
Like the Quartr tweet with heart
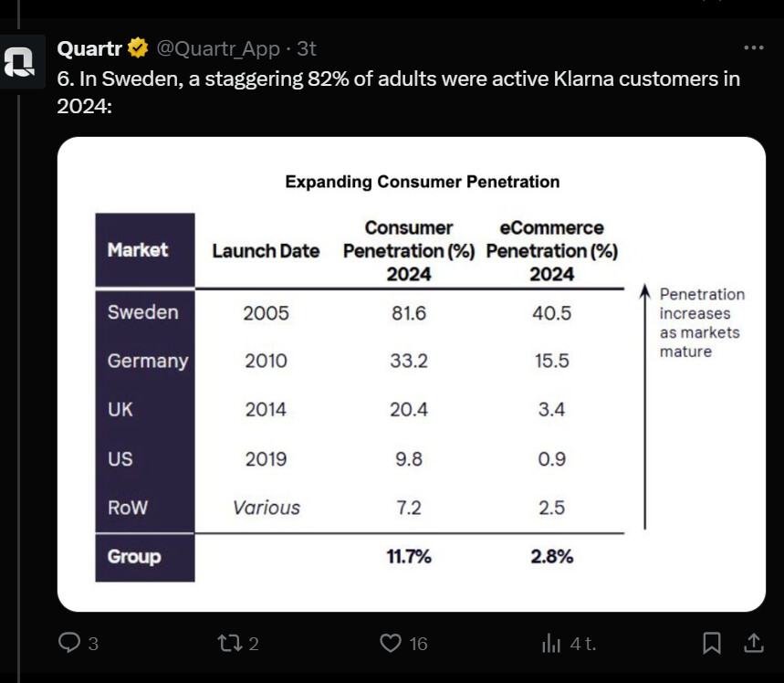click(x=391, y=644)
